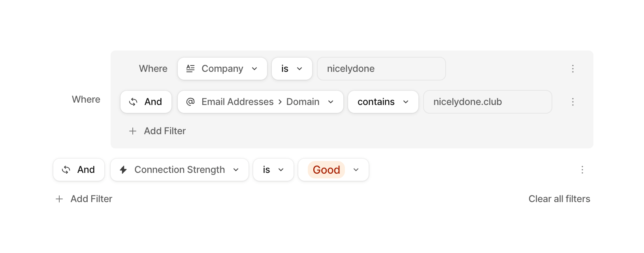The width and height of the screenshot is (644, 253).
Task: Click the lightning bolt icon in Connection Strength
Action: [123, 170]
